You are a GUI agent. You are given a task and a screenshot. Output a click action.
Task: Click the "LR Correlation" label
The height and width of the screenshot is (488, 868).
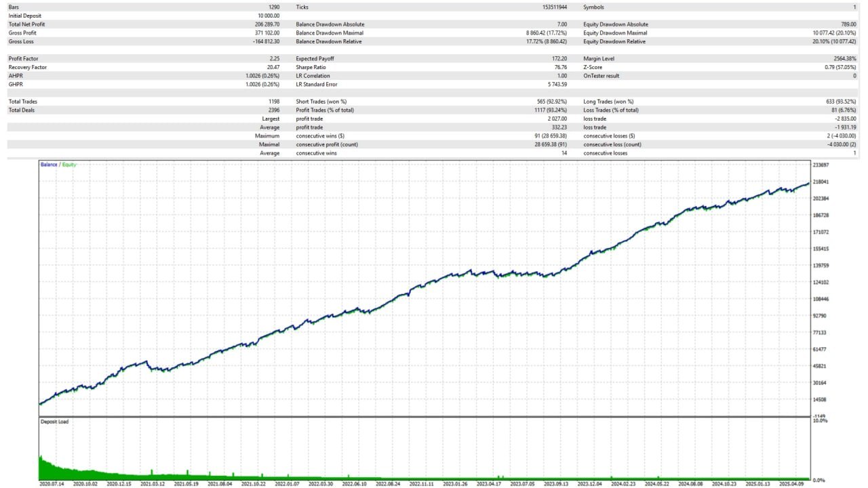tap(313, 76)
